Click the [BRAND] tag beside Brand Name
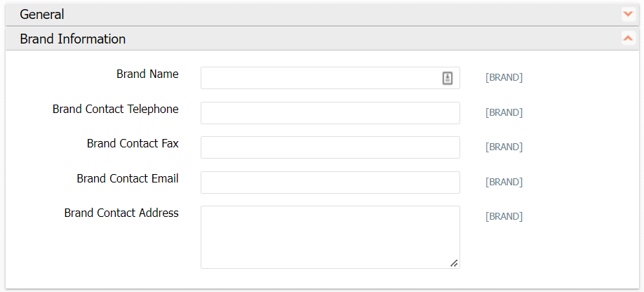644x292 pixels. coord(504,78)
